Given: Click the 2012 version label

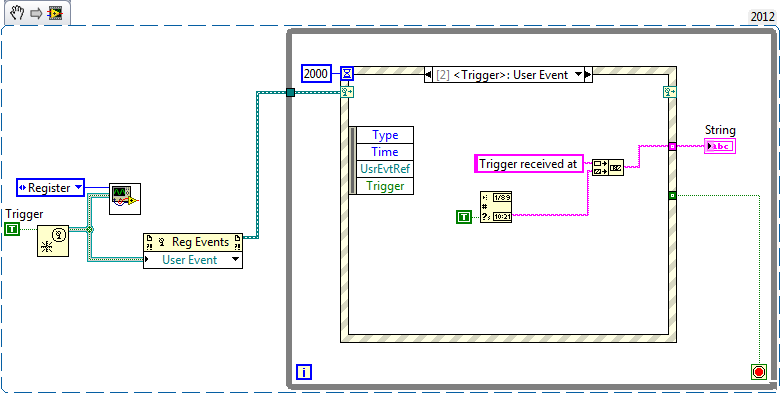Looking at the screenshot, I should (x=762, y=16).
